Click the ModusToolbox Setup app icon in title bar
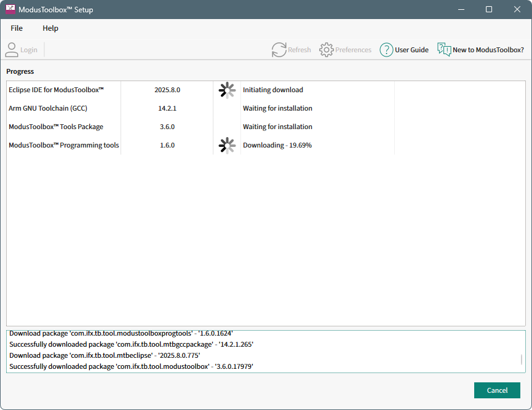The image size is (532, 410). click(10, 9)
